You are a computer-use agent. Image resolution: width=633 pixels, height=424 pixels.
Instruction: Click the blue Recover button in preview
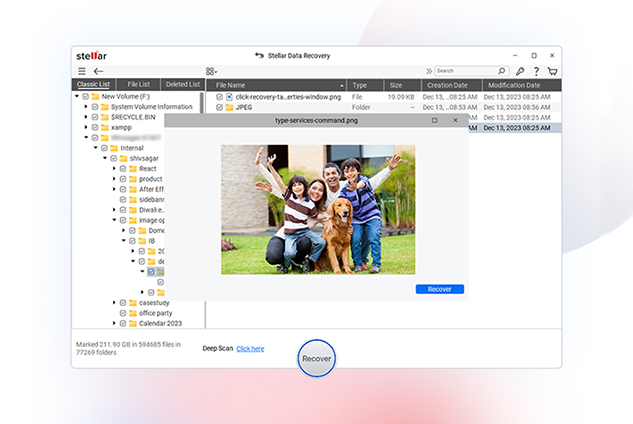[x=439, y=289]
